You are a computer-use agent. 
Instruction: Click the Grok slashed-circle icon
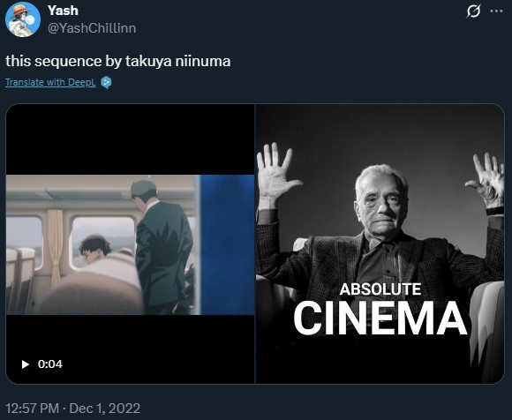tap(473, 11)
